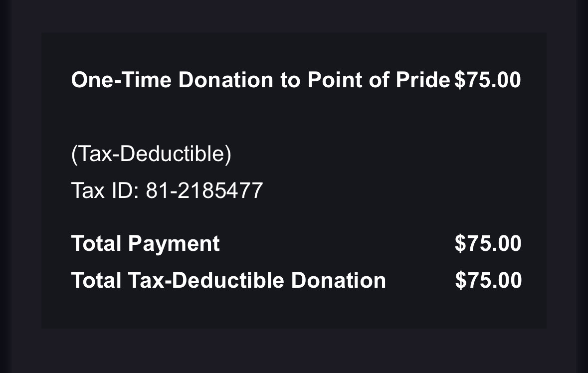Click Donation in the Total Tax-Deductible Donation row

[338, 280]
